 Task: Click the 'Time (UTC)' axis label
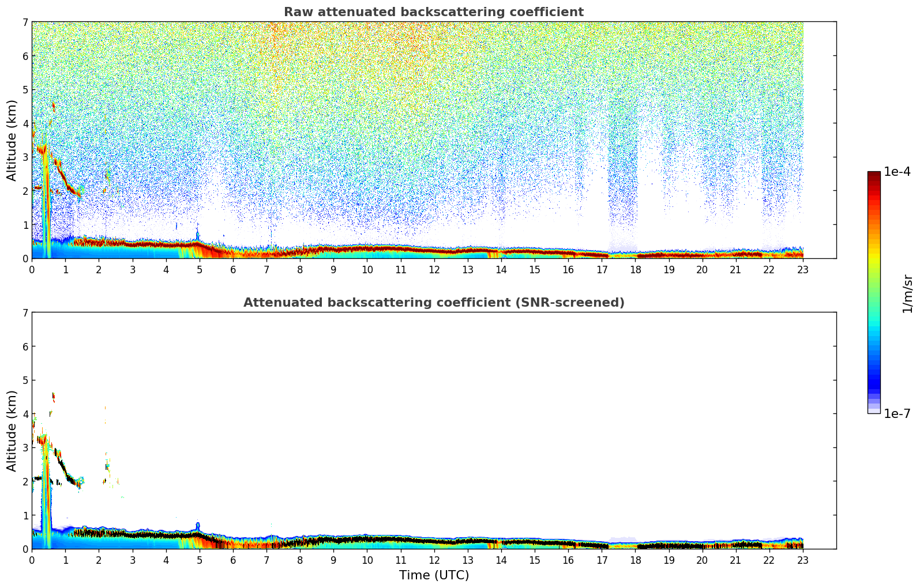[434, 575]
